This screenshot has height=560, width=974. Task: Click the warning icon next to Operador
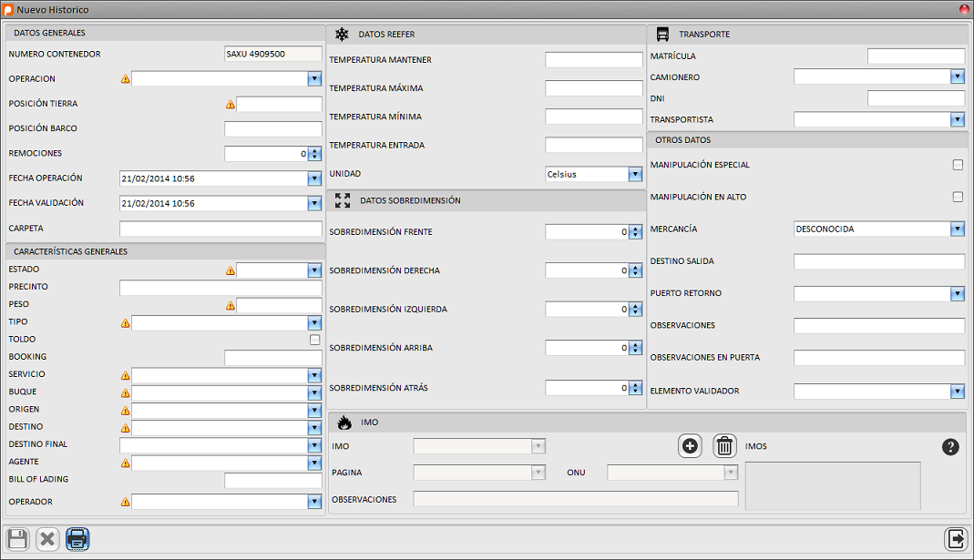[126, 502]
